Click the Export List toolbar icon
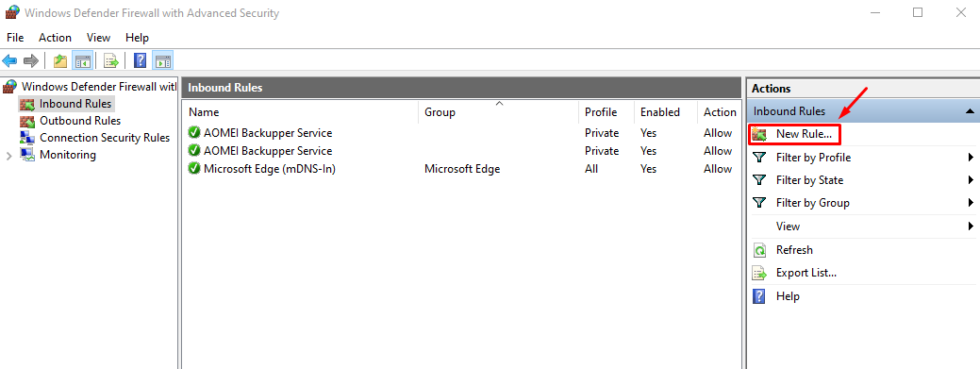980x369 pixels. (x=111, y=60)
